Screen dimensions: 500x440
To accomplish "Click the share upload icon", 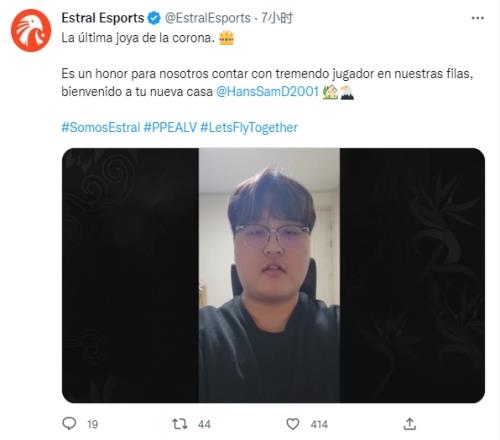I will tap(409, 424).
